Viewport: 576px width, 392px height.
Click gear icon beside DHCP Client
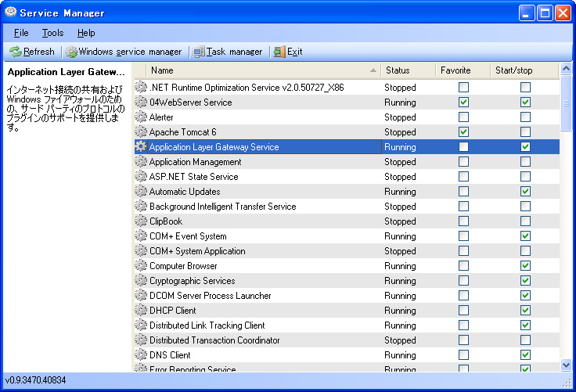pos(141,310)
